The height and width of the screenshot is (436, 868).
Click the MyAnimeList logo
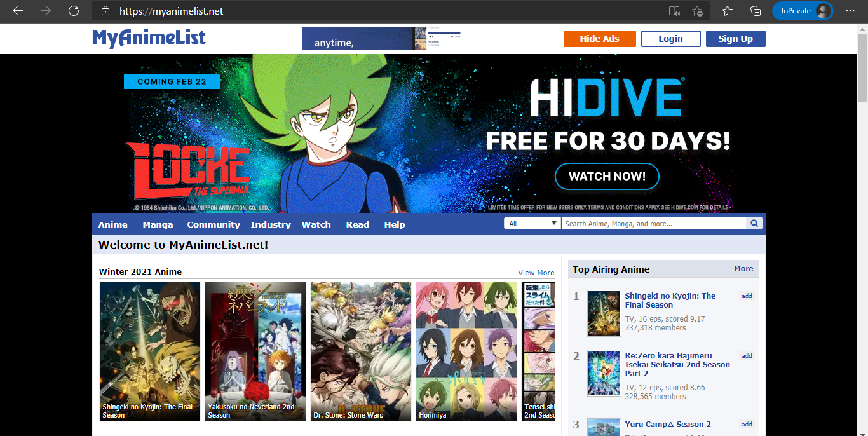[x=149, y=38]
